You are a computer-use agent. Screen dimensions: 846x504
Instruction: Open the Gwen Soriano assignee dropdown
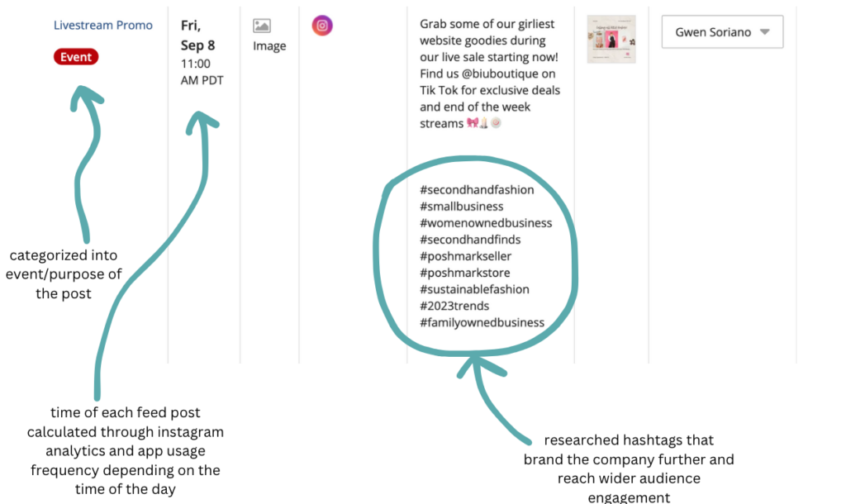tap(722, 32)
